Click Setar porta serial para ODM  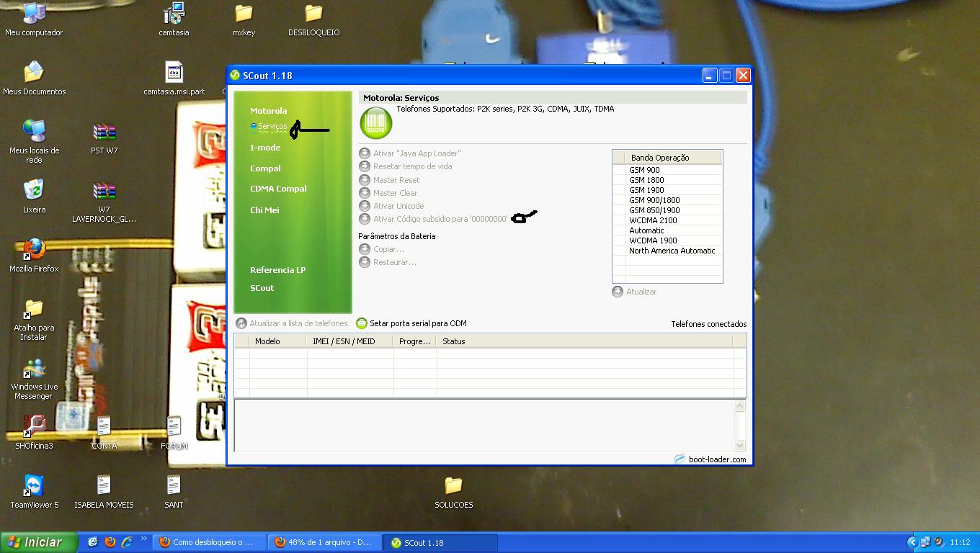point(418,323)
